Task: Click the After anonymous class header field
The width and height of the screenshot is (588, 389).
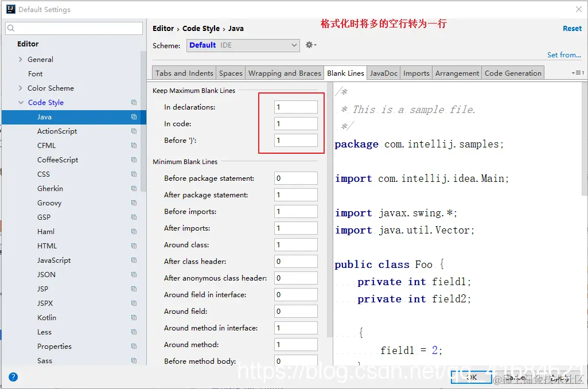Action: coord(296,278)
